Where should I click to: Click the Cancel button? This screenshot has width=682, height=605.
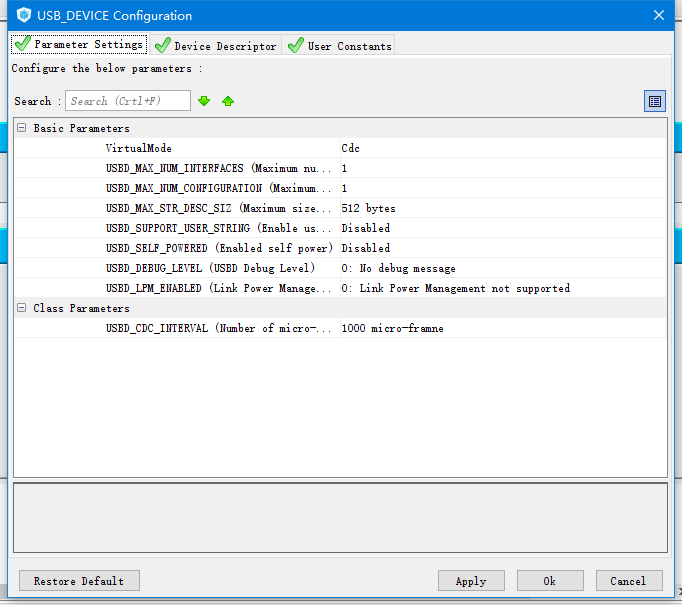[629, 581]
